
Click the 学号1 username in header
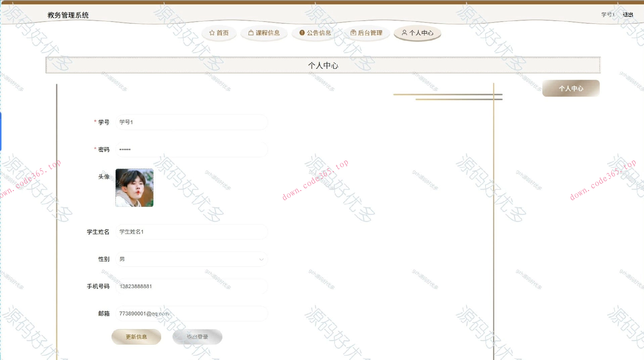tap(607, 14)
